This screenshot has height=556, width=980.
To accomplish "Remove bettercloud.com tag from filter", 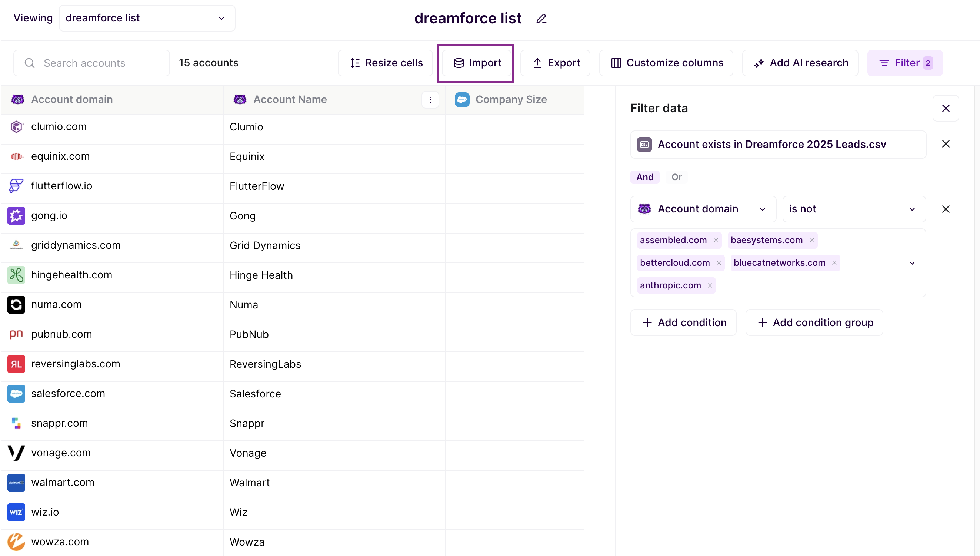I will 719,263.
